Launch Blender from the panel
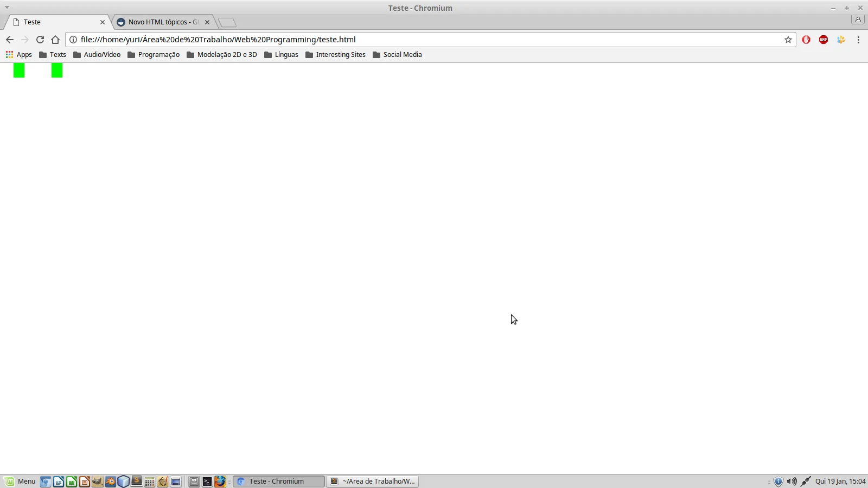Viewport: 868px width, 488px height. pos(111,481)
